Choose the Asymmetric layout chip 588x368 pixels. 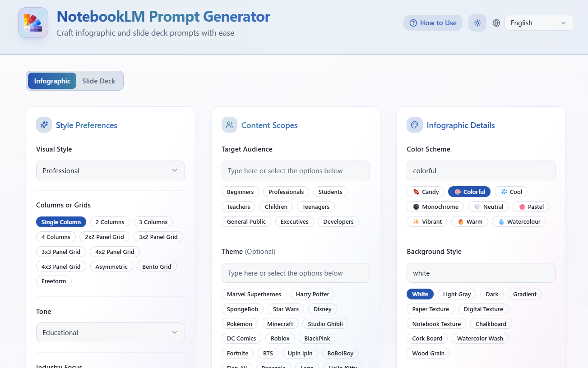111,267
